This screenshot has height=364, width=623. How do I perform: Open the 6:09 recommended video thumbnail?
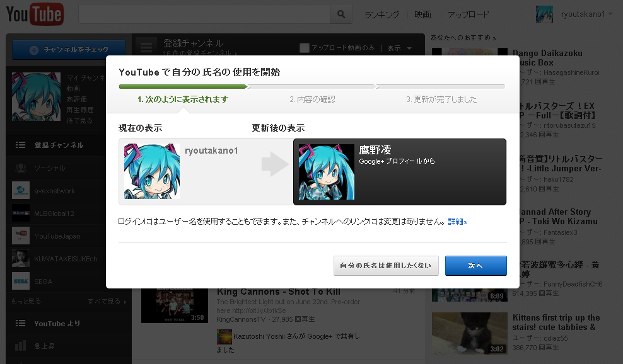click(470, 295)
